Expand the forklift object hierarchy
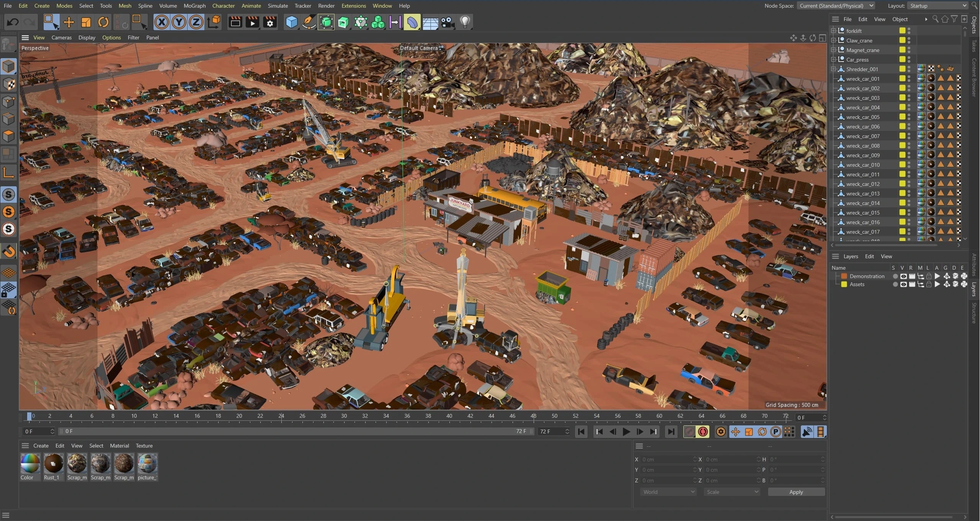The image size is (980, 521). (833, 31)
